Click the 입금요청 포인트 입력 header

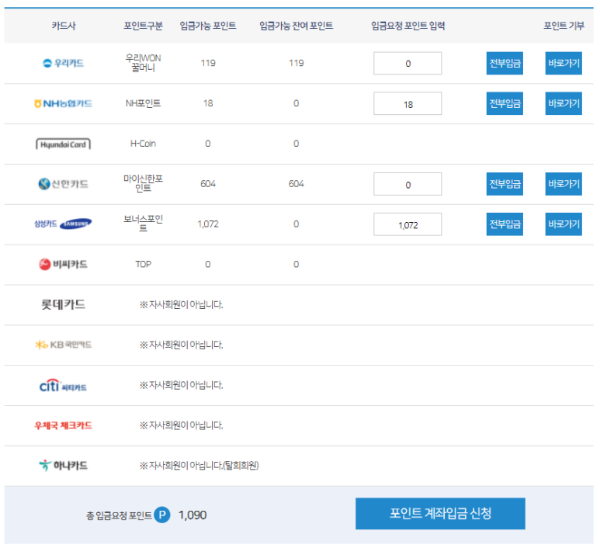(x=408, y=26)
